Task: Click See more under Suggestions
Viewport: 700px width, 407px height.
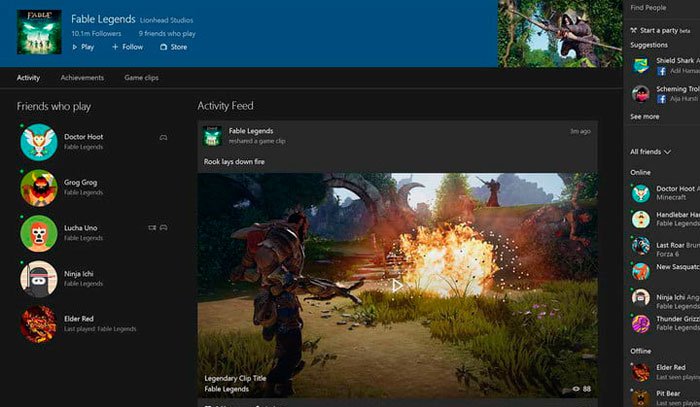Action: click(x=645, y=116)
